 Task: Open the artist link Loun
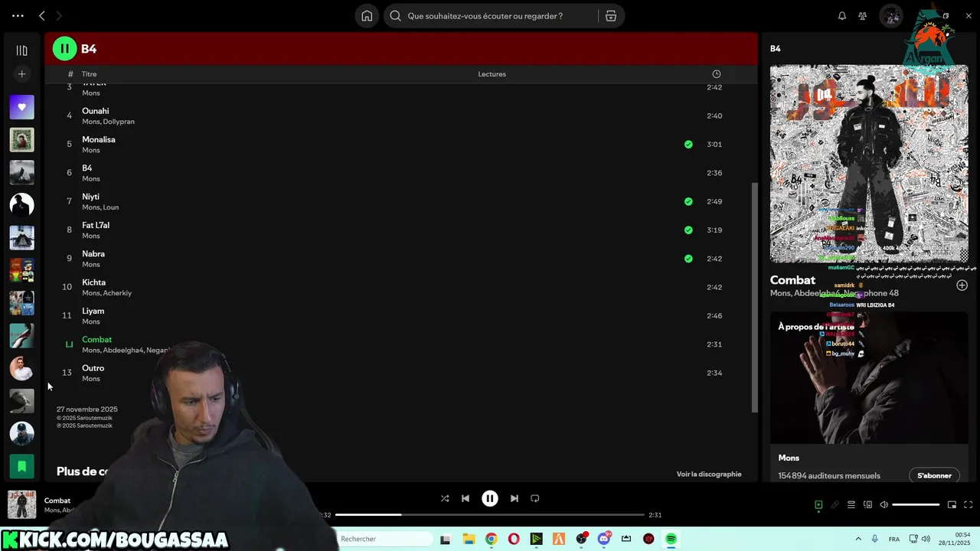pyautogui.click(x=111, y=207)
